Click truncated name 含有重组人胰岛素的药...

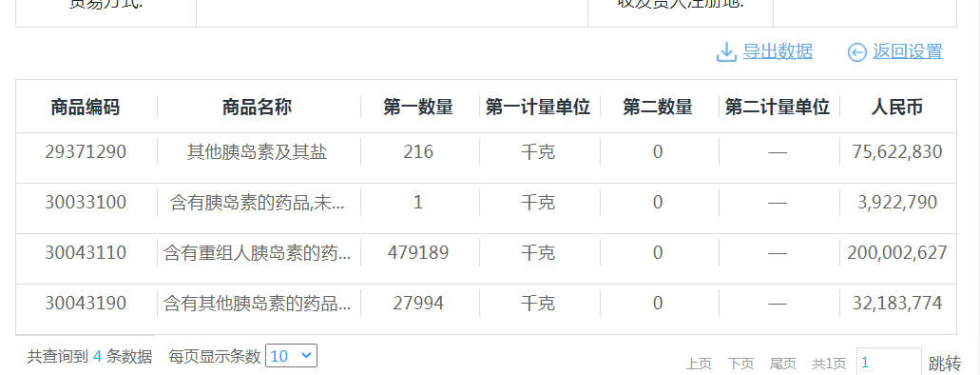click(257, 253)
